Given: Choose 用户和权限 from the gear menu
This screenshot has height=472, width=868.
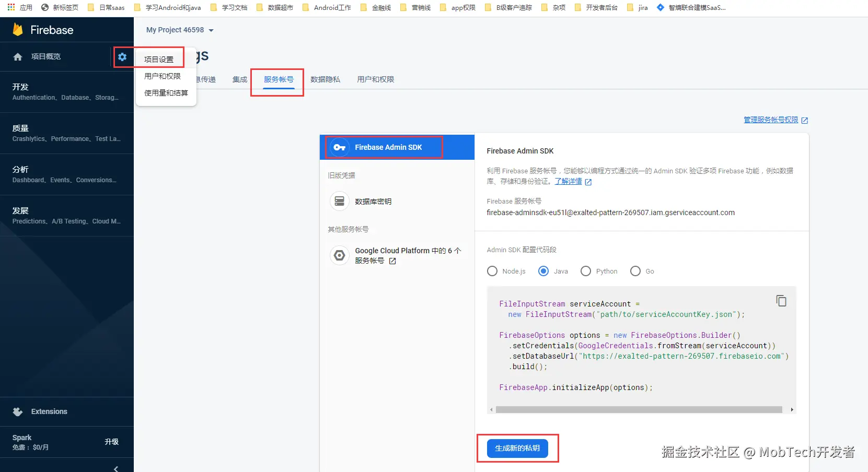Looking at the screenshot, I should [166, 76].
